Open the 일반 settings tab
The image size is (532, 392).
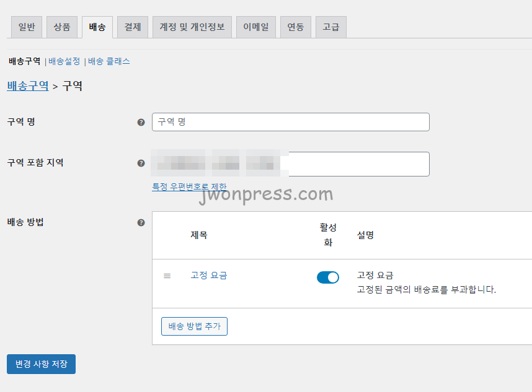(x=27, y=27)
